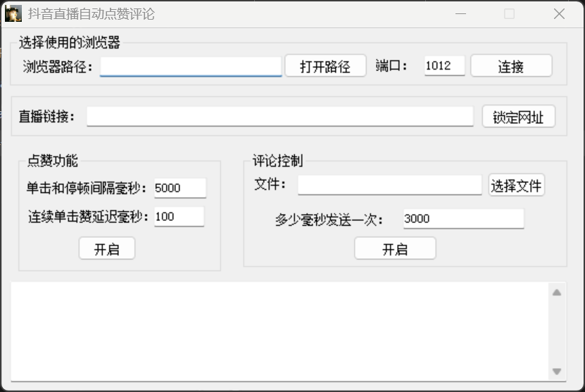This screenshot has width=585, height=392.
Task: Click the log scrollbar down arrow
Action: 557,372
